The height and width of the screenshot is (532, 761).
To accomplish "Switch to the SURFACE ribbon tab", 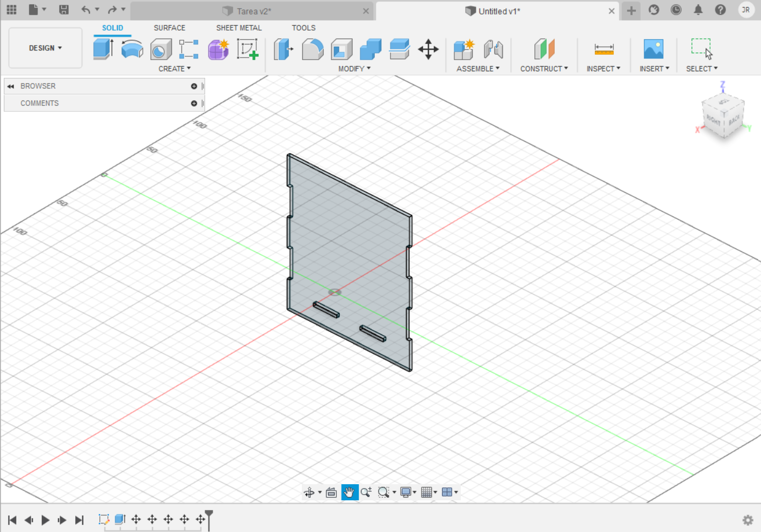I will 170,28.
